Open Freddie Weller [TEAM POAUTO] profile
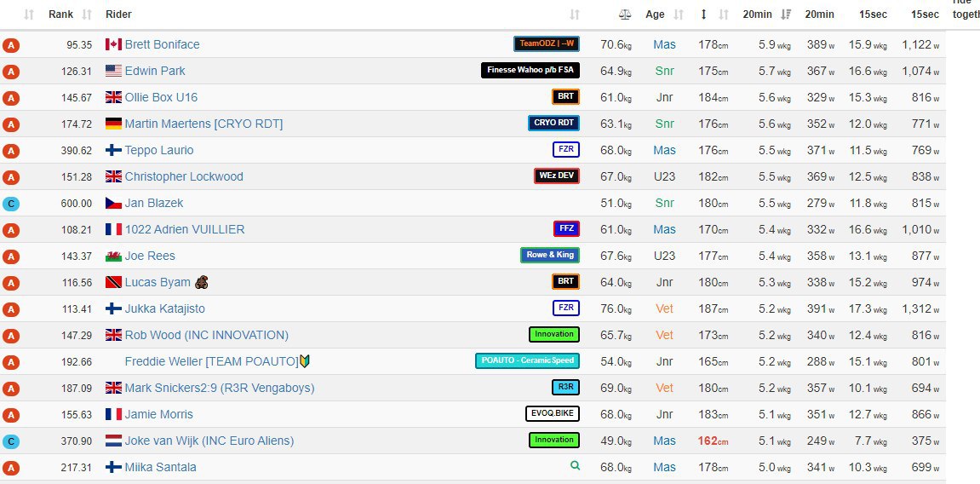 tap(212, 361)
